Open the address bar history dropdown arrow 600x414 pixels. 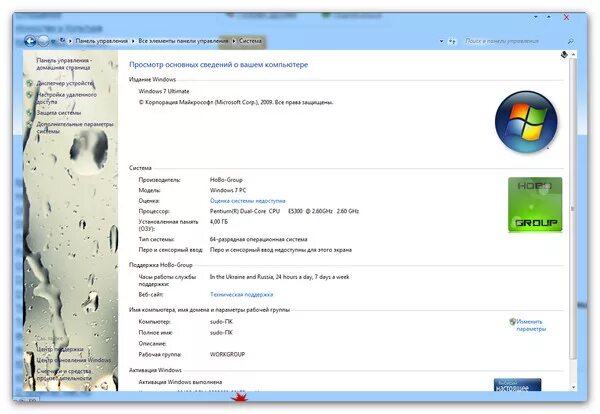(441, 41)
